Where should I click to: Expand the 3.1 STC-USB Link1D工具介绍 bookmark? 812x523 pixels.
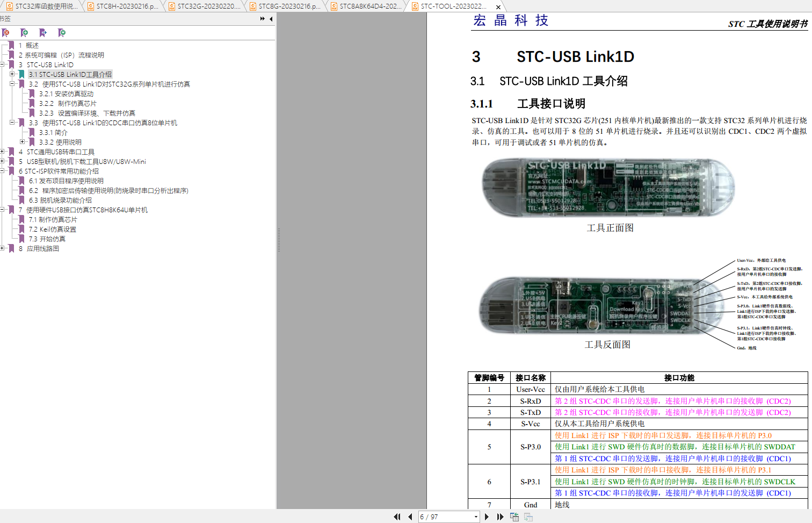tap(12, 74)
